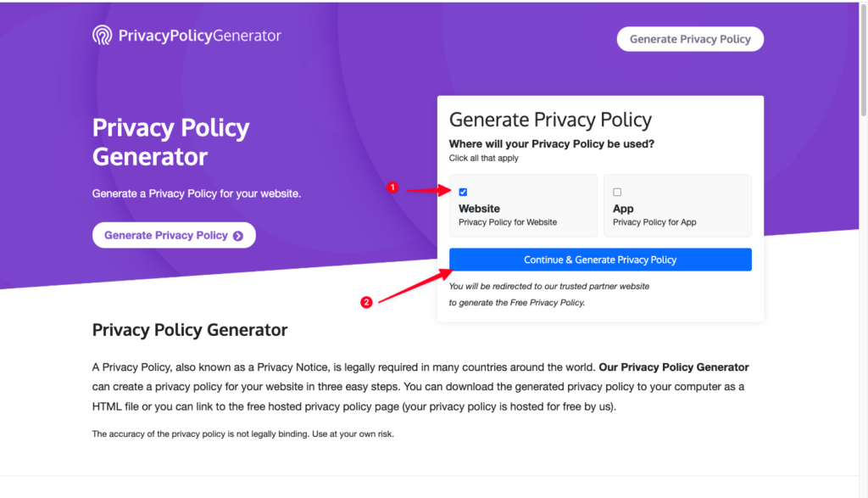Click the red annotation marker numbered 1

392,187
